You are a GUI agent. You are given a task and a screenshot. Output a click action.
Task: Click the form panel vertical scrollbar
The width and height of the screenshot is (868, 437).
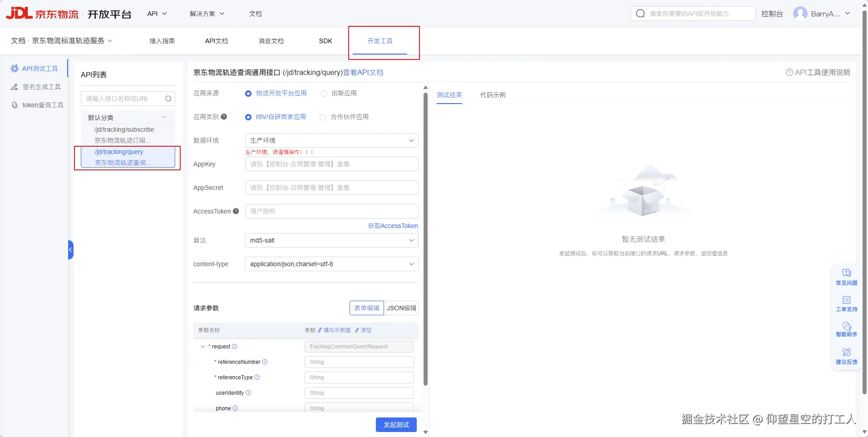coord(425,239)
